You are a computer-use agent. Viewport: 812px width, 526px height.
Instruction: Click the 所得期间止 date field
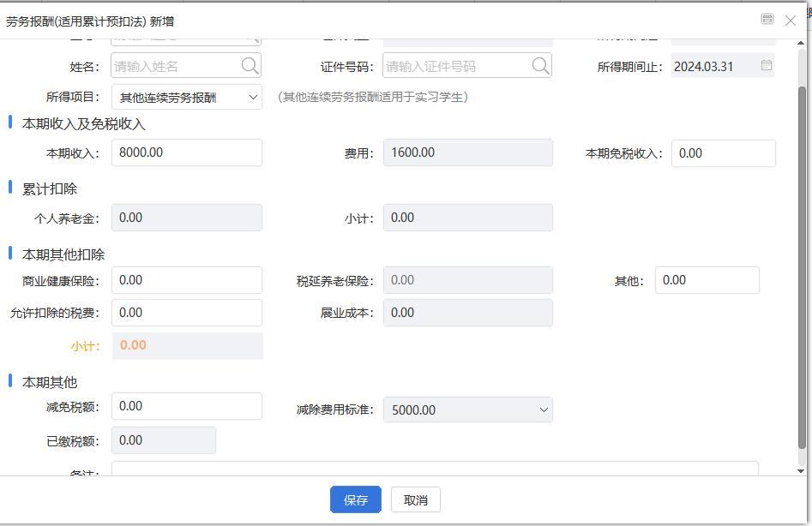(x=723, y=66)
